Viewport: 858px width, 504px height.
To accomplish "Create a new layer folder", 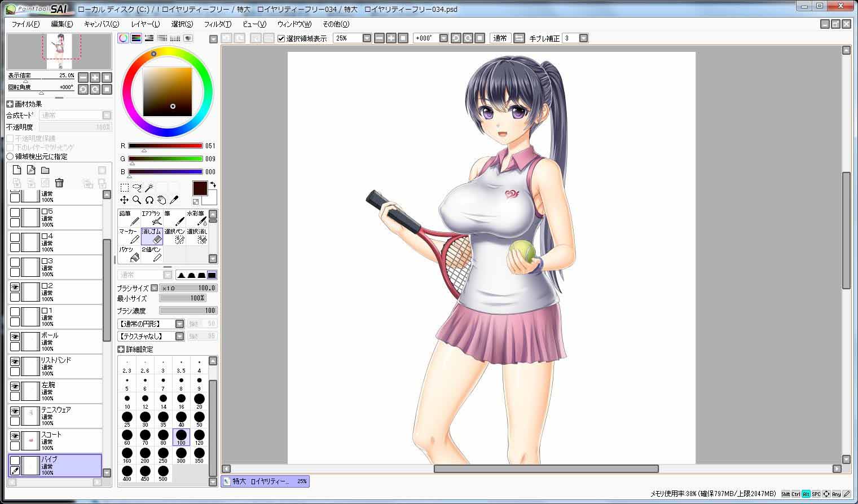I will point(45,170).
